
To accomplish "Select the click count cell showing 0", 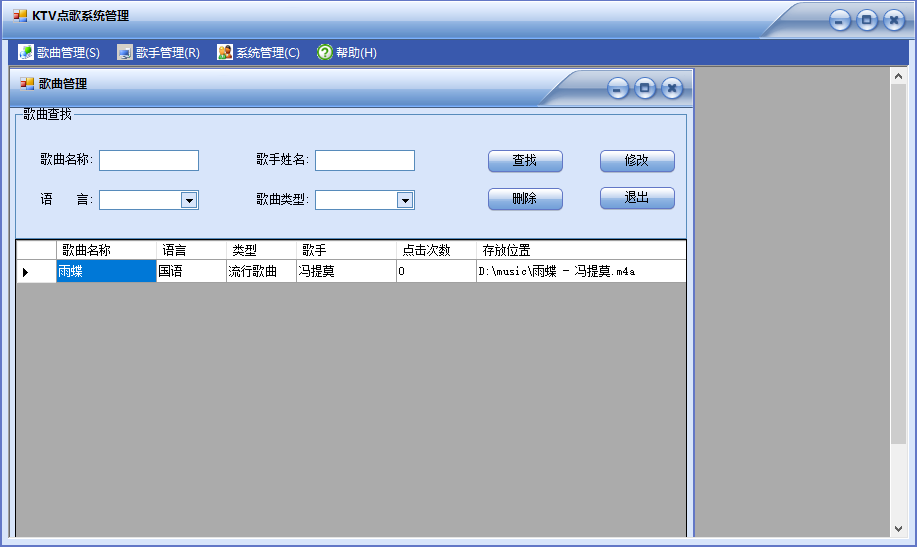I will tap(436, 271).
